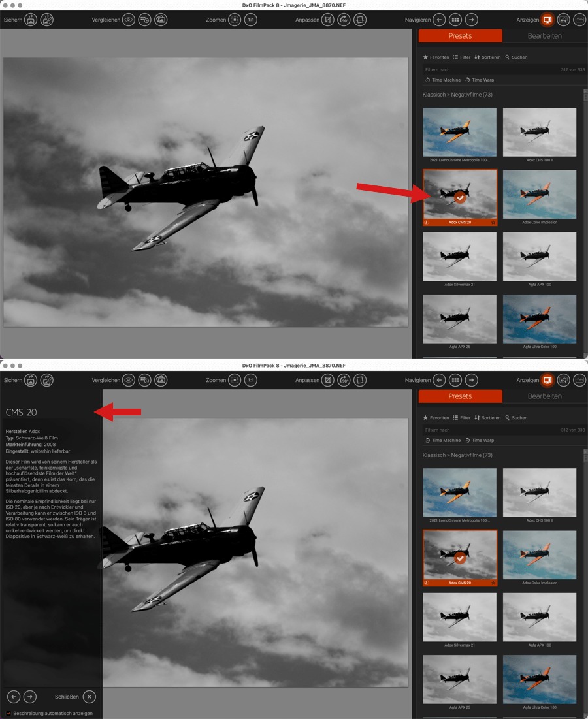Select Agfa Ultra Color 100 preset, top window
The height and width of the screenshot is (719, 588).
tap(540, 319)
